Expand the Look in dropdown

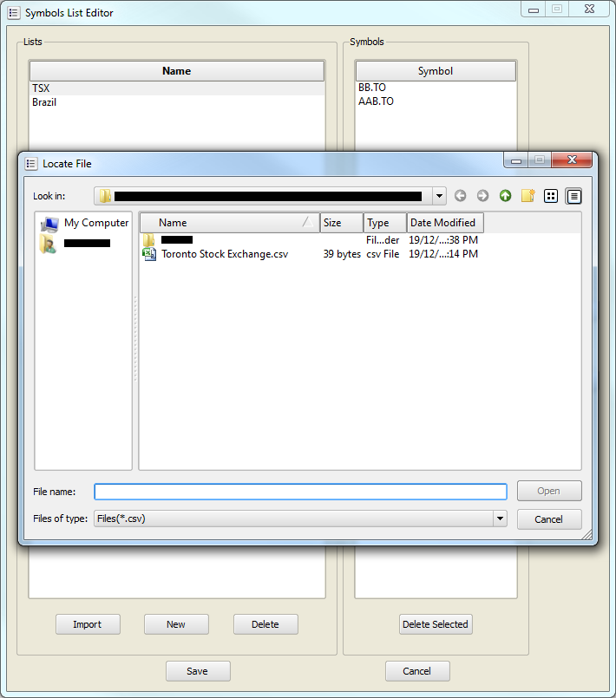coord(439,196)
